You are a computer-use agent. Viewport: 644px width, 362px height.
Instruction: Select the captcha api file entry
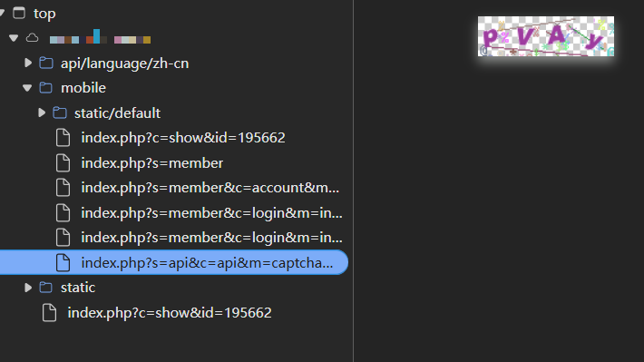tap(174, 262)
